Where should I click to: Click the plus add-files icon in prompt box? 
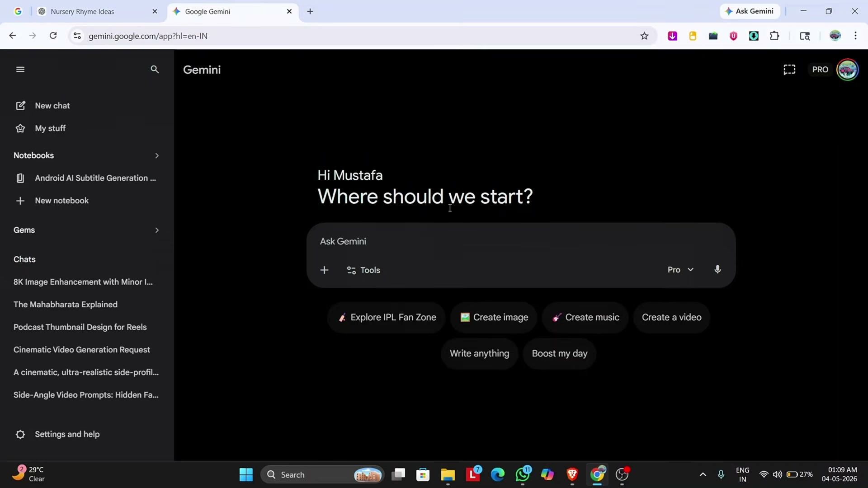click(324, 270)
